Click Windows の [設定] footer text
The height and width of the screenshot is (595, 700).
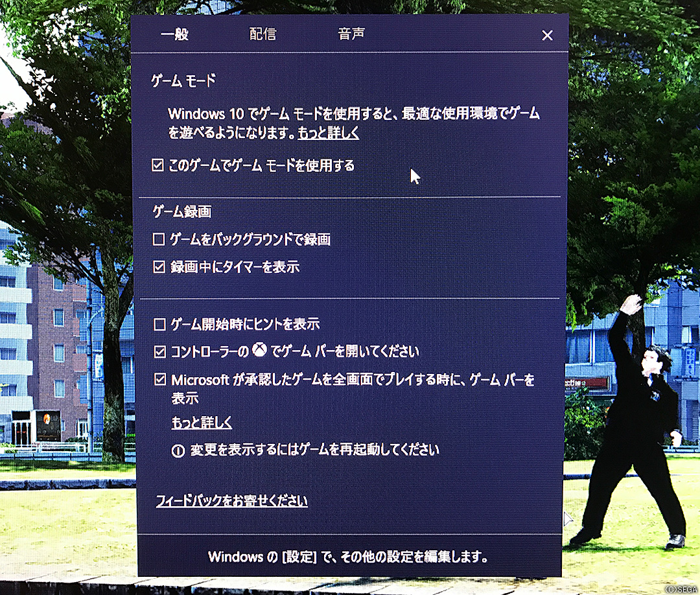pyautogui.click(x=348, y=557)
